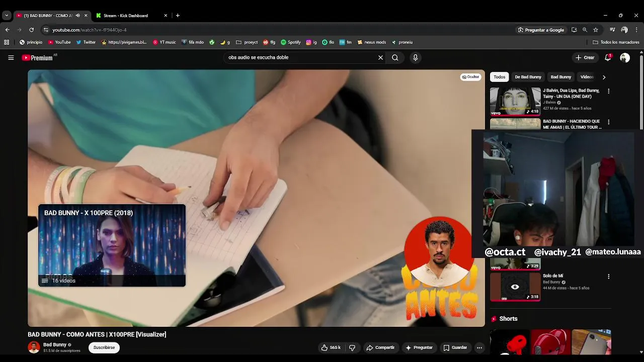
Task: Open the Spotify bookmark
Action: pos(291,42)
